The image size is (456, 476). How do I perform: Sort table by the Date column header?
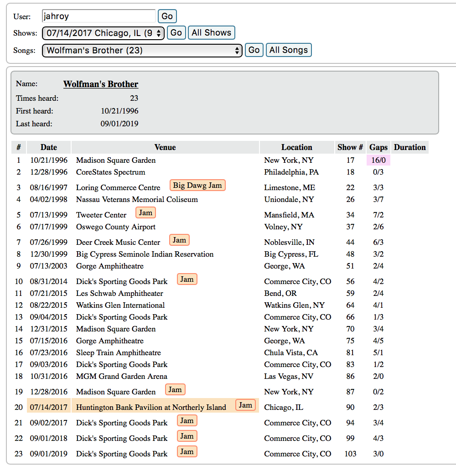pyautogui.click(x=49, y=147)
